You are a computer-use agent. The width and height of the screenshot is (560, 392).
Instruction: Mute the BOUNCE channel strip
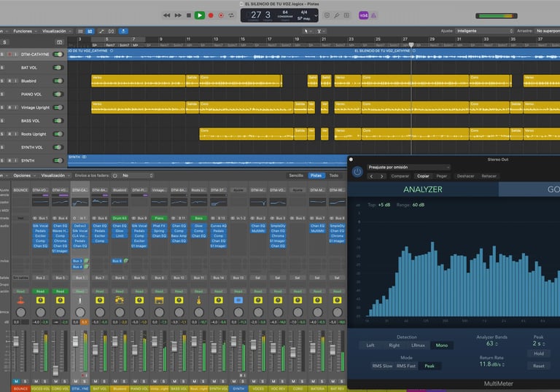[15, 381]
